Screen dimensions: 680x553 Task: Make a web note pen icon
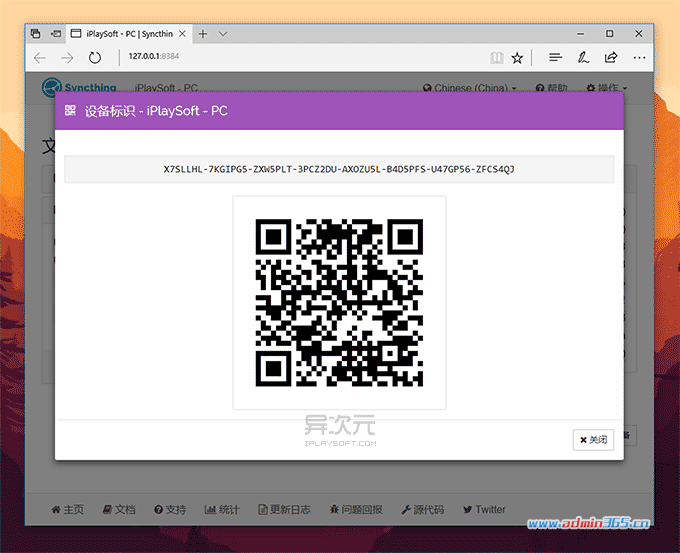point(583,57)
